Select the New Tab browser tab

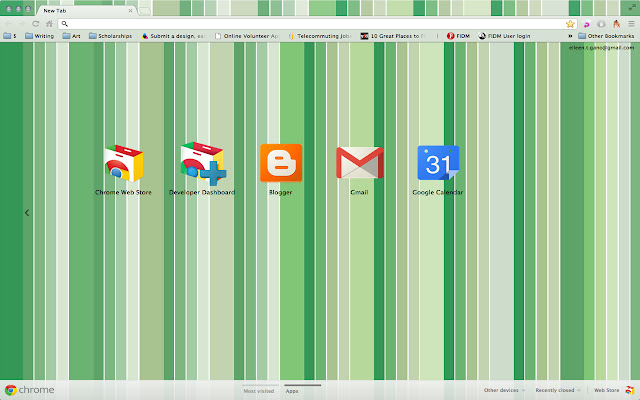[x=86, y=11]
